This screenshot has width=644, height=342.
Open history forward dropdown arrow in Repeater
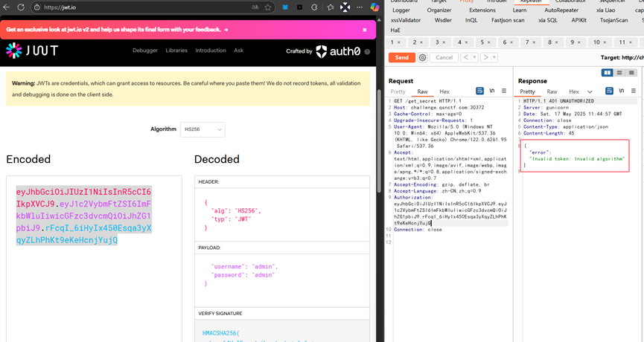(494, 57)
